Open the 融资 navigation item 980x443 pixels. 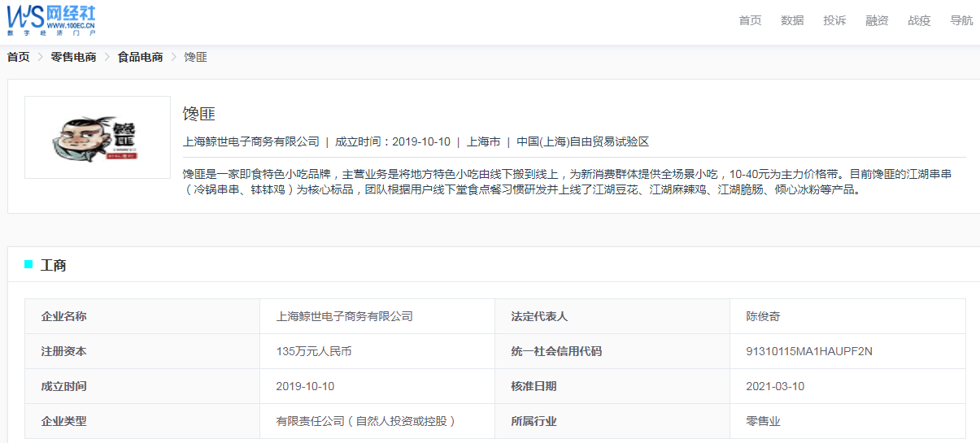(877, 20)
